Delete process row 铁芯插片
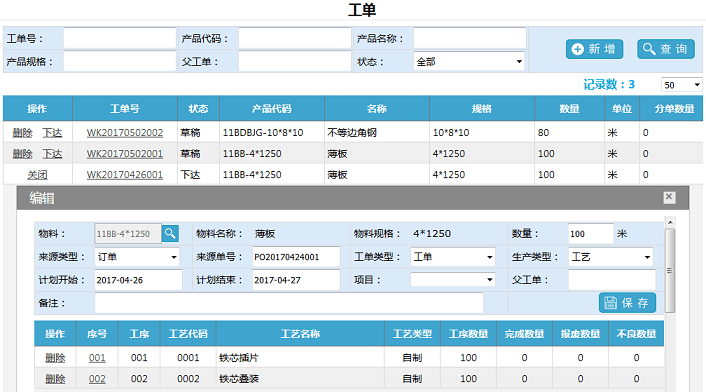Screen dimensions: 706x392 pos(55,358)
